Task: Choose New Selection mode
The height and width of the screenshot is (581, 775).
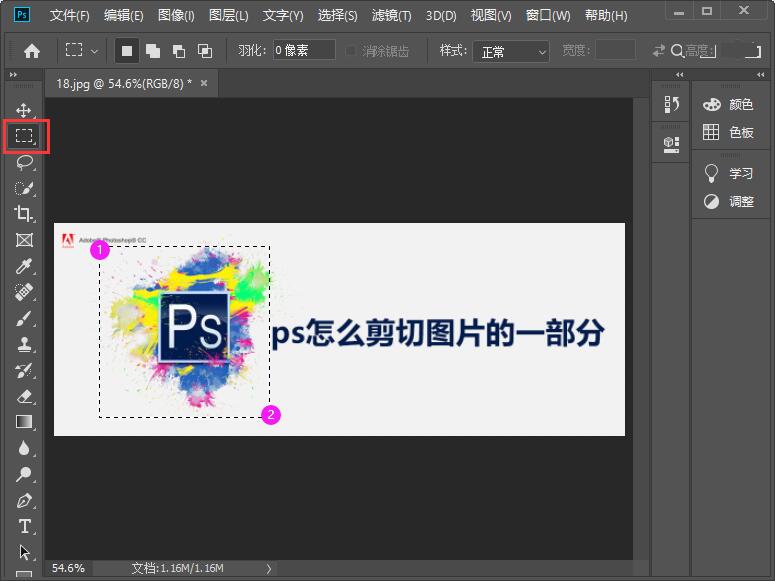Action: (x=127, y=50)
